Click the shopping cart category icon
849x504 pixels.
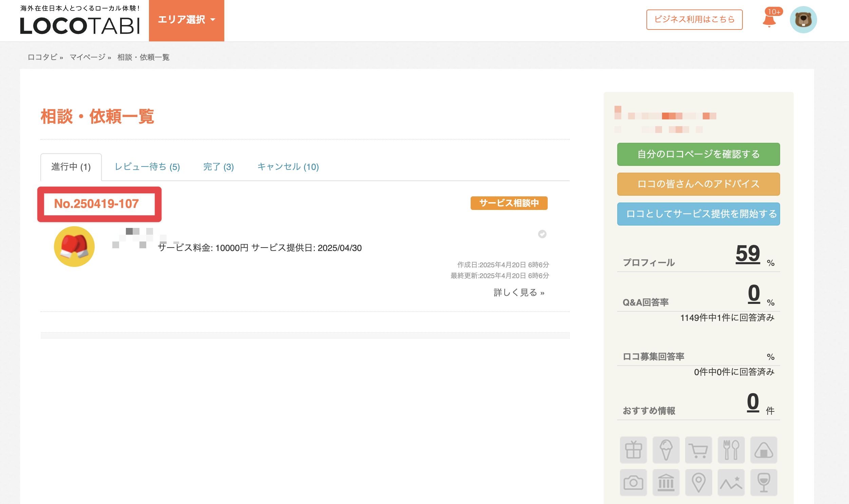coord(698,450)
